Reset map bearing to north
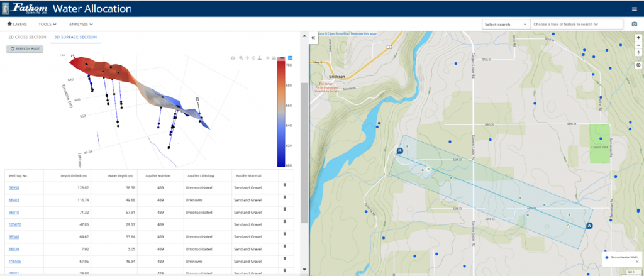The width and height of the screenshot is (644, 276). coord(638,53)
